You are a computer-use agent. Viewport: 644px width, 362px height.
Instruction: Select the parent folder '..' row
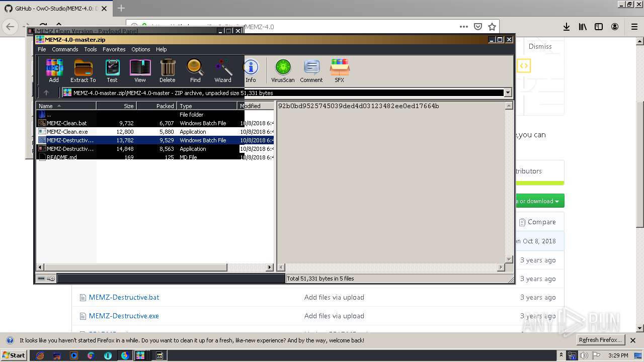155,115
